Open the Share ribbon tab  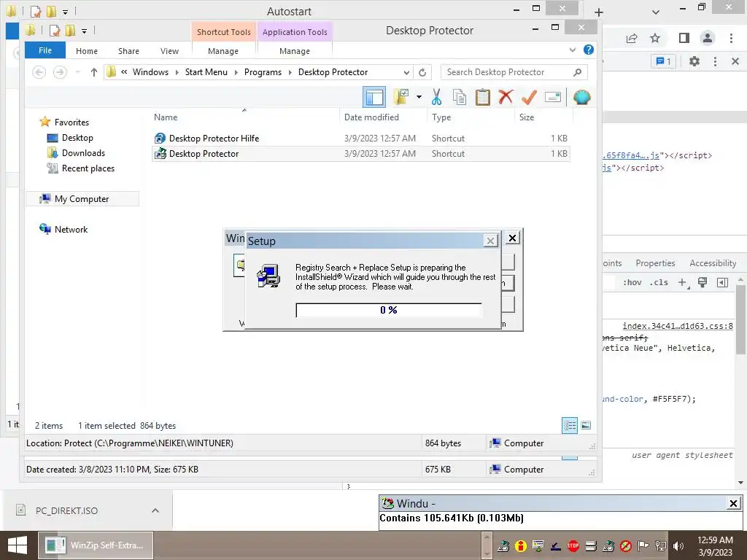click(x=128, y=51)
